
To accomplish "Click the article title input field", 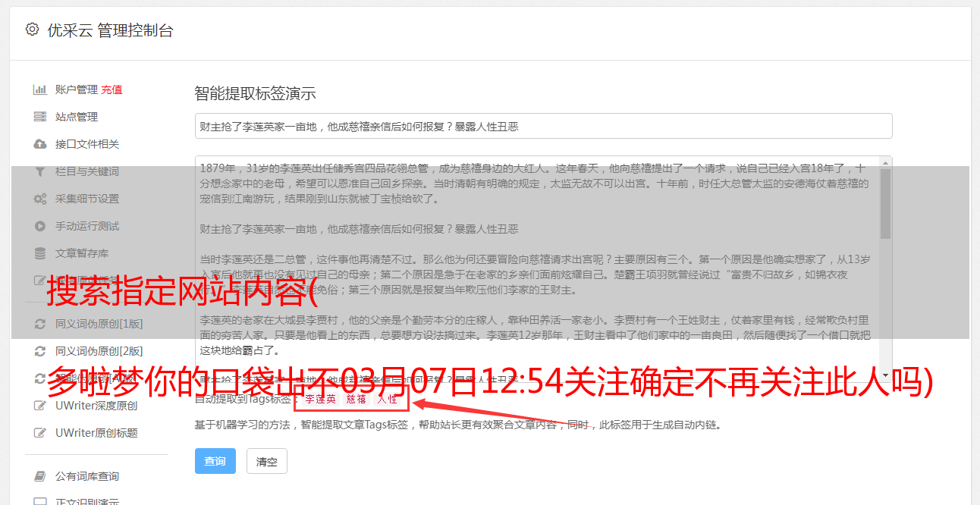I will pos(543,126).
